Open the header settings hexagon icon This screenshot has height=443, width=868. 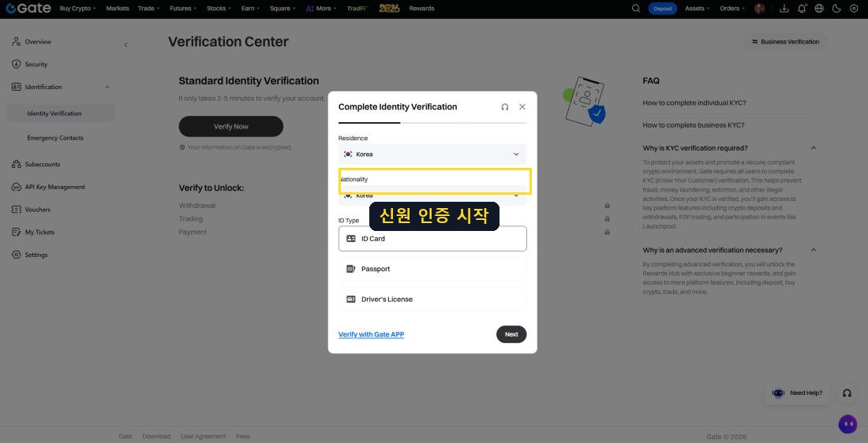[854, 9]
